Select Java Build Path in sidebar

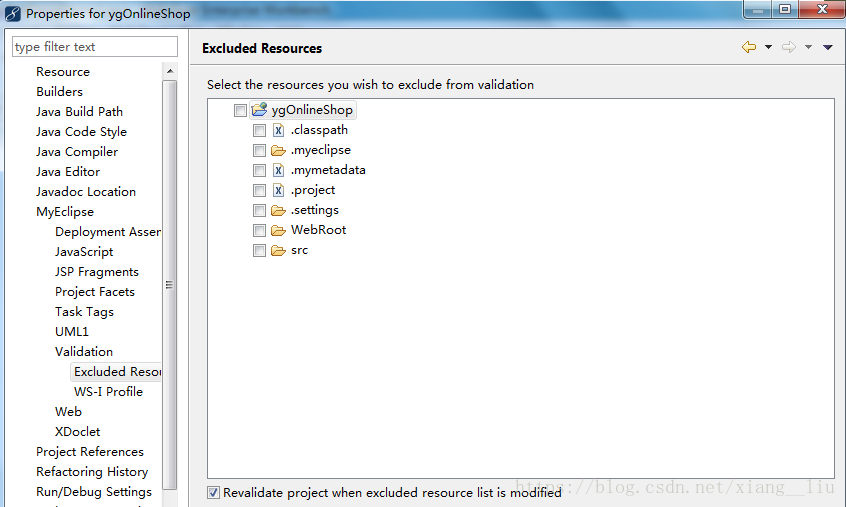tap(79, 112)
